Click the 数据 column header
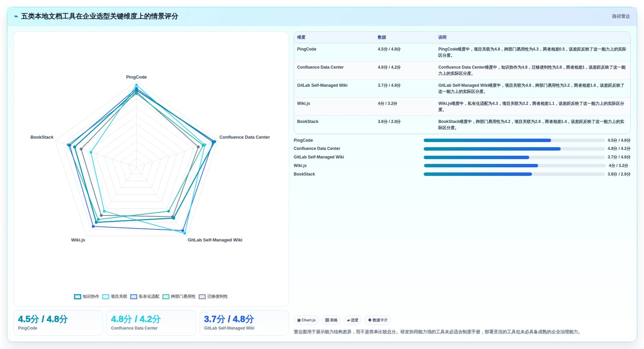644x349 pixels. point(382,38)
